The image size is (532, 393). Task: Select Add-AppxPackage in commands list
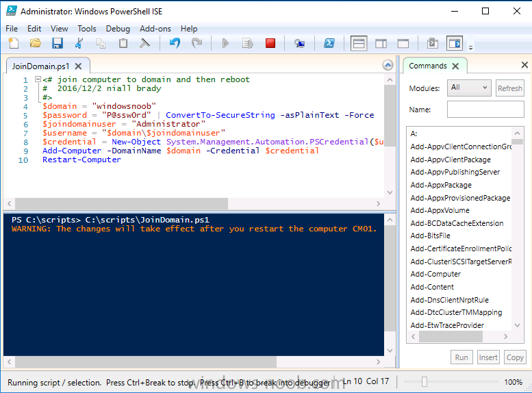(x=441, y=185)
